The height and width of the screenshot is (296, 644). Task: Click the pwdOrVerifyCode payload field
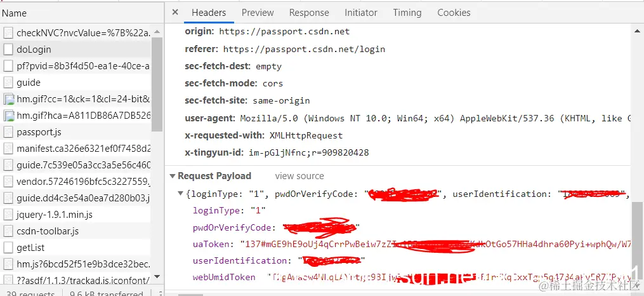[x=277, y=228]
